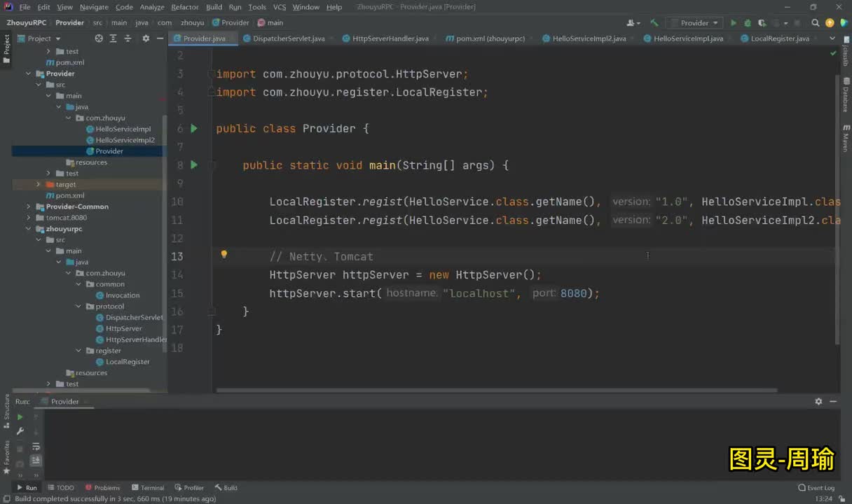The image size is (852, 504).
Task: Click the wrench icon in Run panel
Action: [x=20, y=431]
